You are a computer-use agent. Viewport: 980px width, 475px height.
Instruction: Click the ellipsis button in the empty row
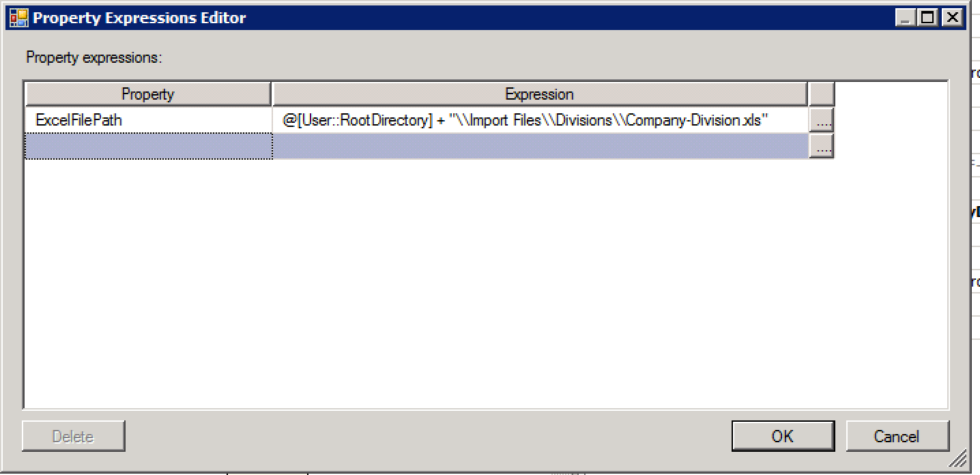(822, 146)
